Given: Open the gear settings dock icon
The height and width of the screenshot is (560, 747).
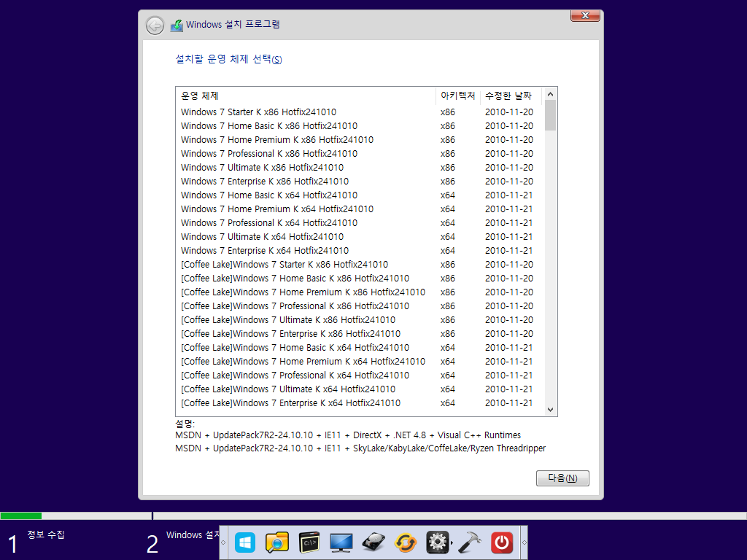Looking at the screenshot, I should [x=438, y=542].
